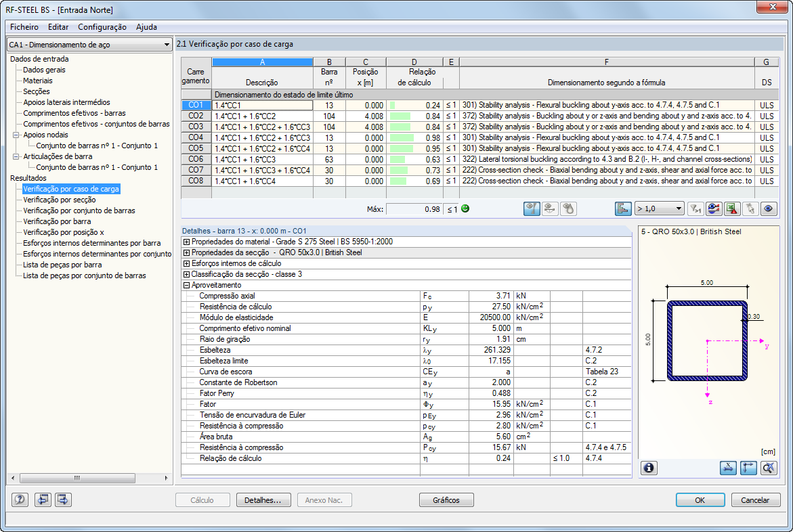Click the Anexo Nac. button

[x=324, y=500]
